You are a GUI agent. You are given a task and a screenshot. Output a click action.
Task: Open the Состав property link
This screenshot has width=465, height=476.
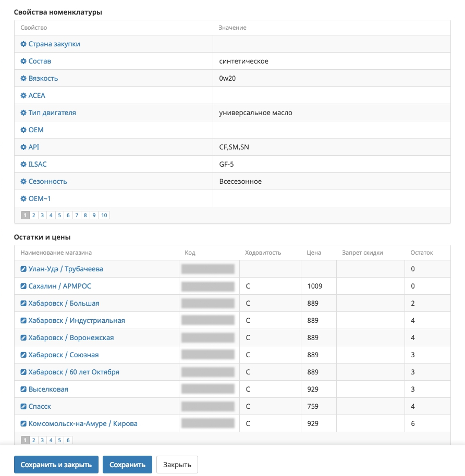[x=40, y=61]
